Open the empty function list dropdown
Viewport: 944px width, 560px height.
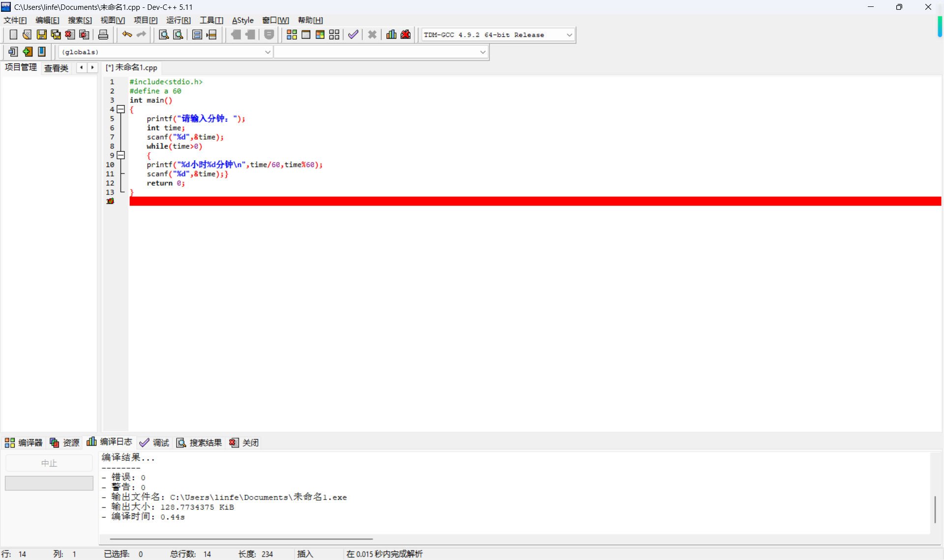click(x=483, y=52)
